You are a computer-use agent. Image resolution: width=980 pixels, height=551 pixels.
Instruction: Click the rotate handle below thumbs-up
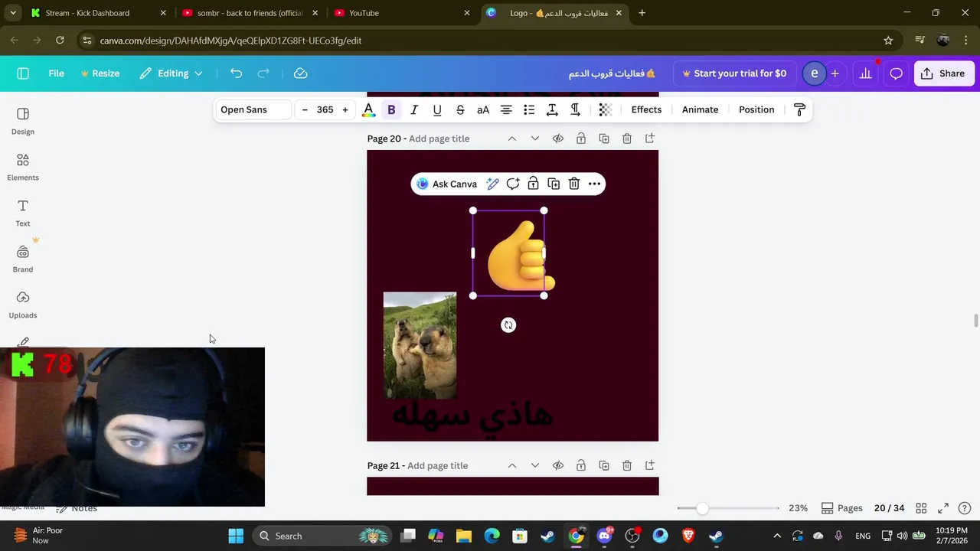click(508, 325)
